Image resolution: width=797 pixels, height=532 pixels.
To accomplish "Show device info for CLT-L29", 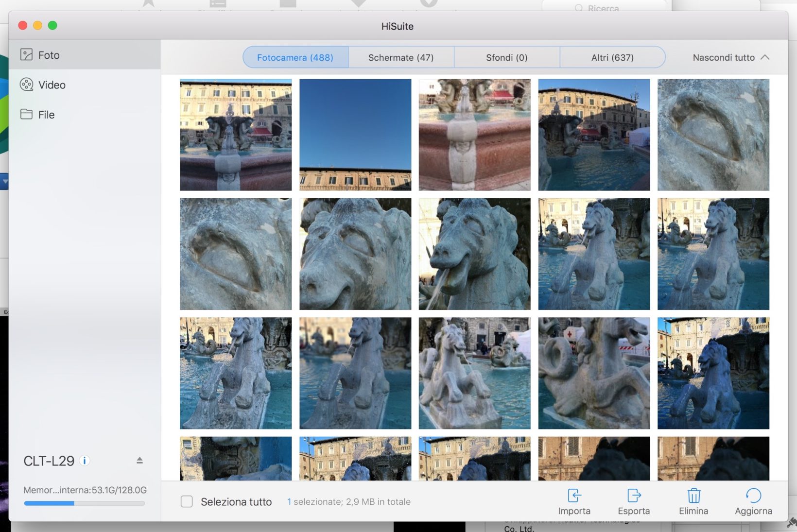I will tap(85, 461).
